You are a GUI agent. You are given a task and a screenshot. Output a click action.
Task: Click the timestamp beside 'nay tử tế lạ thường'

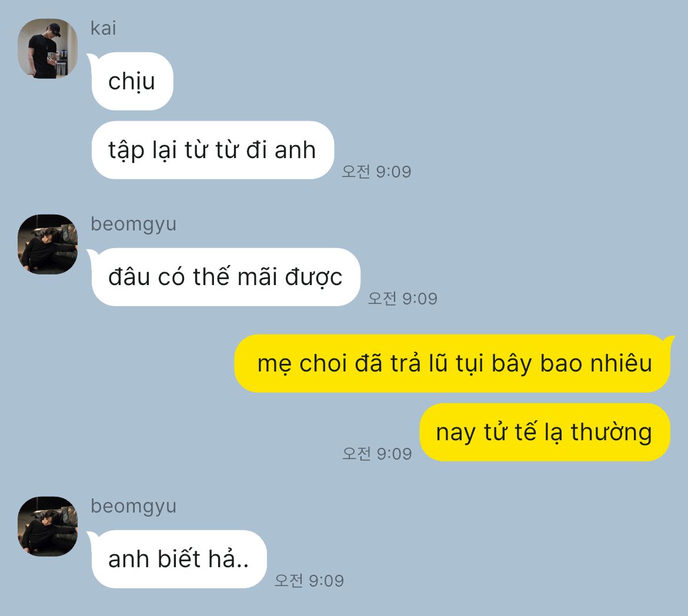click(x=377, y=454)
